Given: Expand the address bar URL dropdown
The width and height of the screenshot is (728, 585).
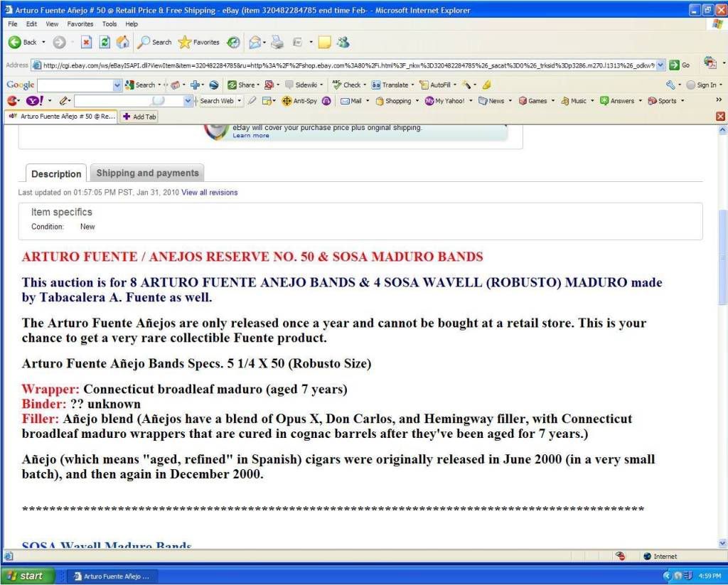Looking at the screenshot, I should pos(660,65).
